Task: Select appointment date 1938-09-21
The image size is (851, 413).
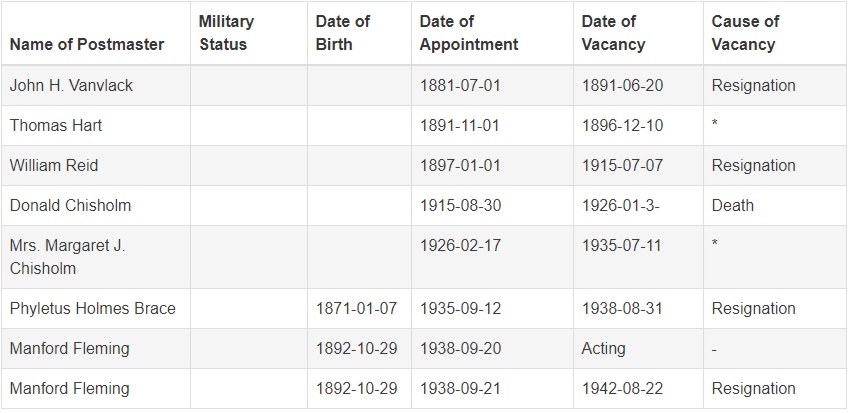Action: pyautogui.click(x=460, y=389)
